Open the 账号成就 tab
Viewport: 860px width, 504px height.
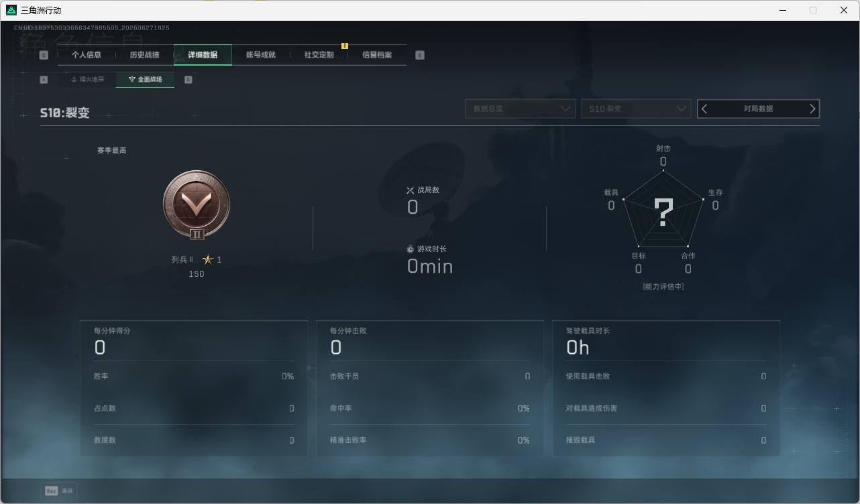tap(261, 55)
